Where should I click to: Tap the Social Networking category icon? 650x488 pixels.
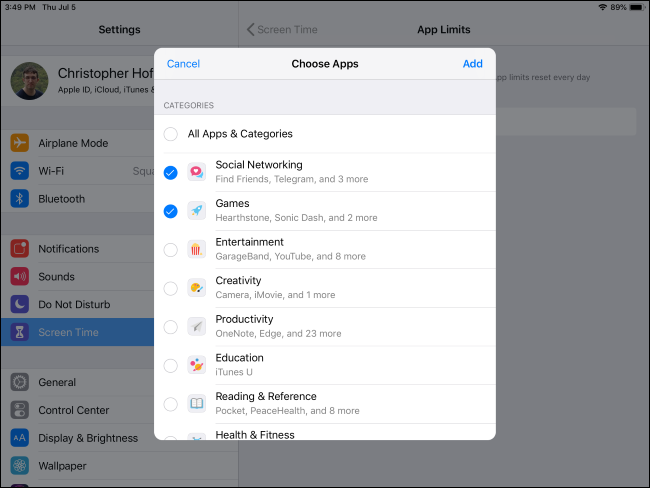click(x=197, y=172)
